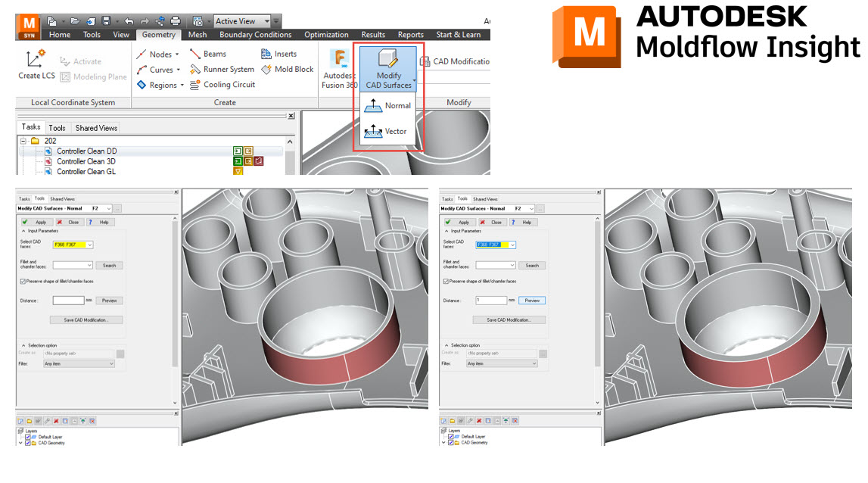This screenshot has width=868, height=483.
Task: Click the Open folder icon in quick access toolbar
Action: (x=75, y=21)
